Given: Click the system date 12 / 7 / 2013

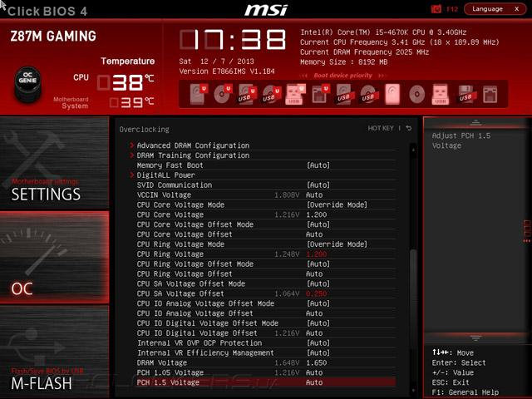Looking at the screenshot, I should (227, 62).
